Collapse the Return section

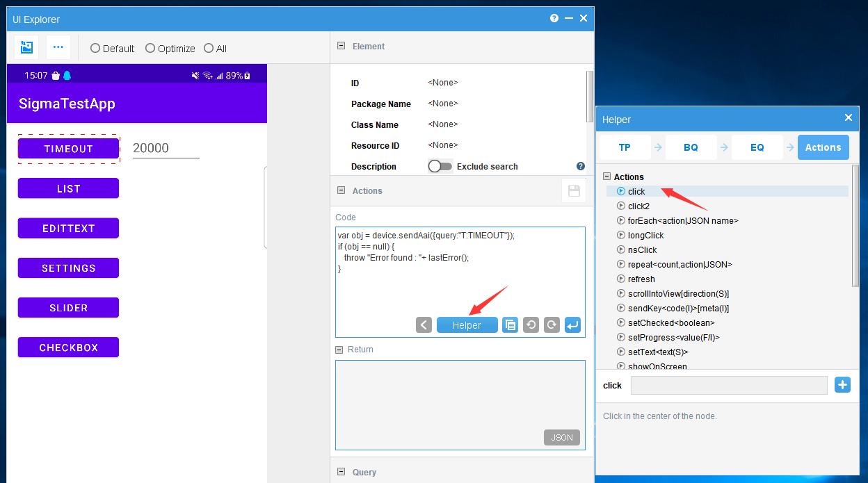(x=339, y=350)
